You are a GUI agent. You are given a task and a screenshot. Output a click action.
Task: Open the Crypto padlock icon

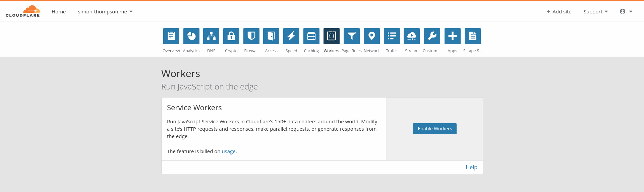point(231,36)
